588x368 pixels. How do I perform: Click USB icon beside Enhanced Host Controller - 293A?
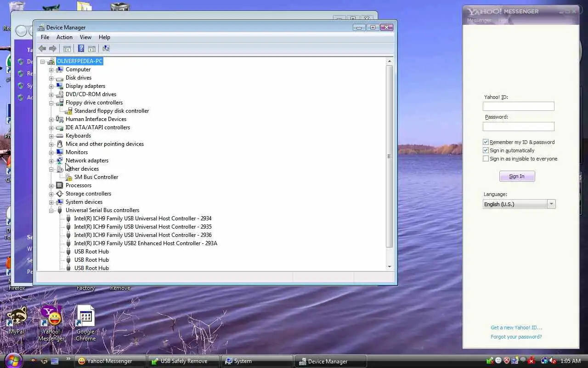coord(68,243)
